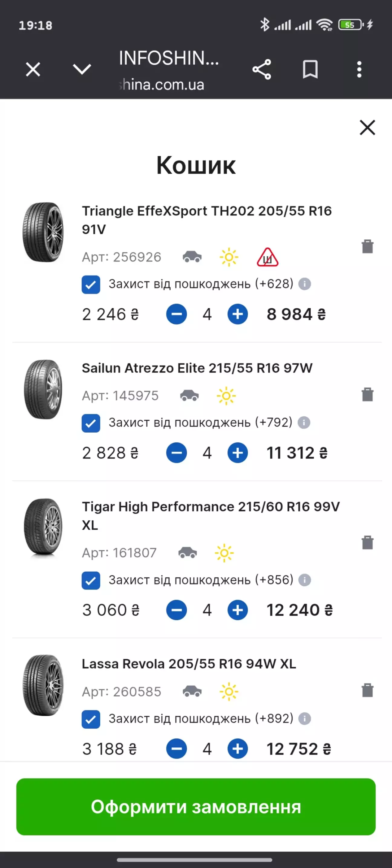
Task: Expand browser tab chevron dropdown
Action: point(82,70)
